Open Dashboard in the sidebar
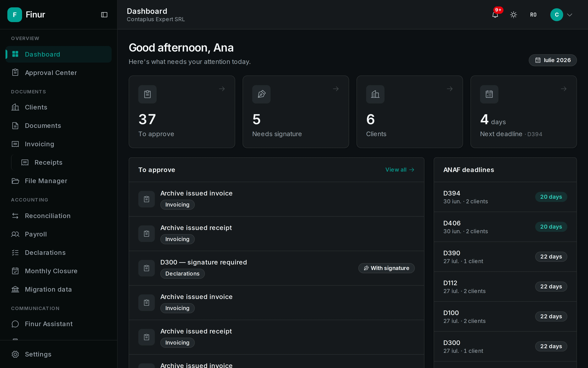Image resolution: width=588 pixels, height=368 pixels. [x=58, y=54]
